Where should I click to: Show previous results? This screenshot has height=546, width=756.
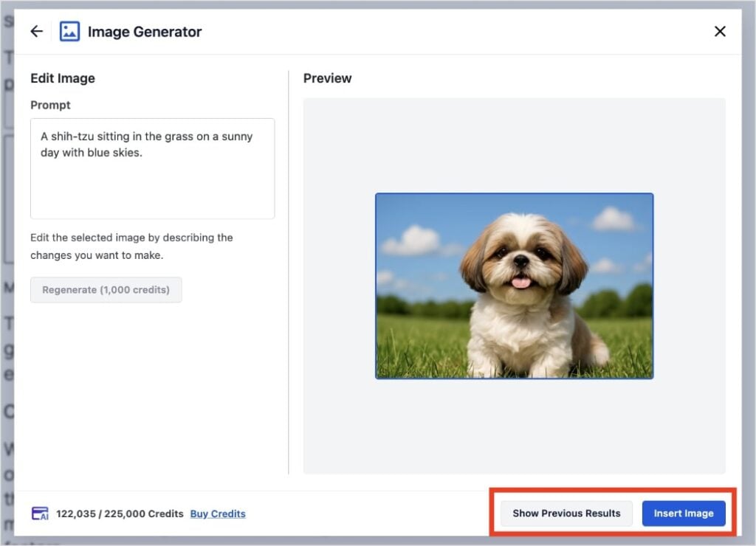click(x=566, y=514)
